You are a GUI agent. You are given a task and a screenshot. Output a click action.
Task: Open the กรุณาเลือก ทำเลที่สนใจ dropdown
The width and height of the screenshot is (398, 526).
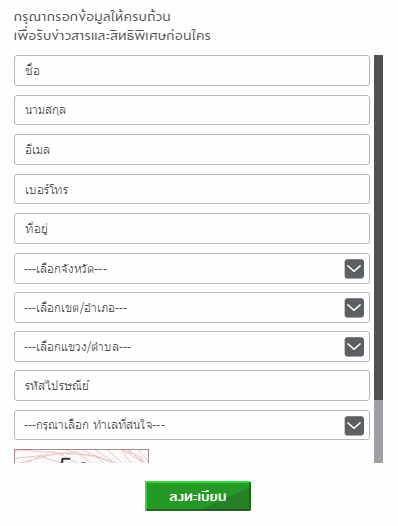(x=192, y=425)
